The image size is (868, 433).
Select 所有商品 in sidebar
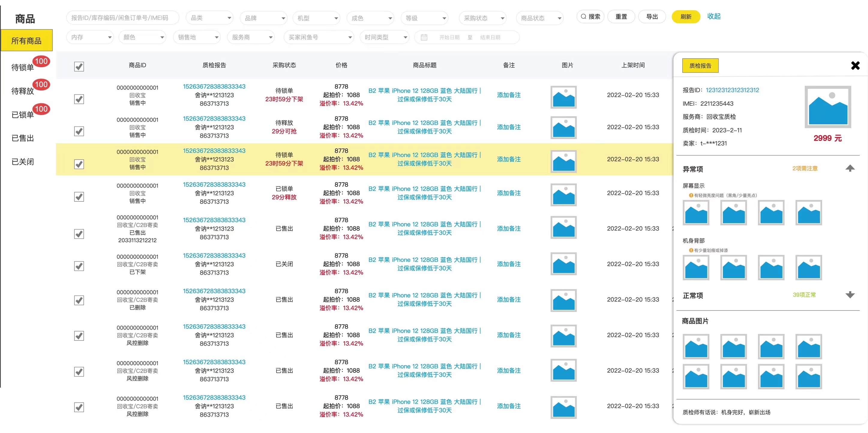27,41
